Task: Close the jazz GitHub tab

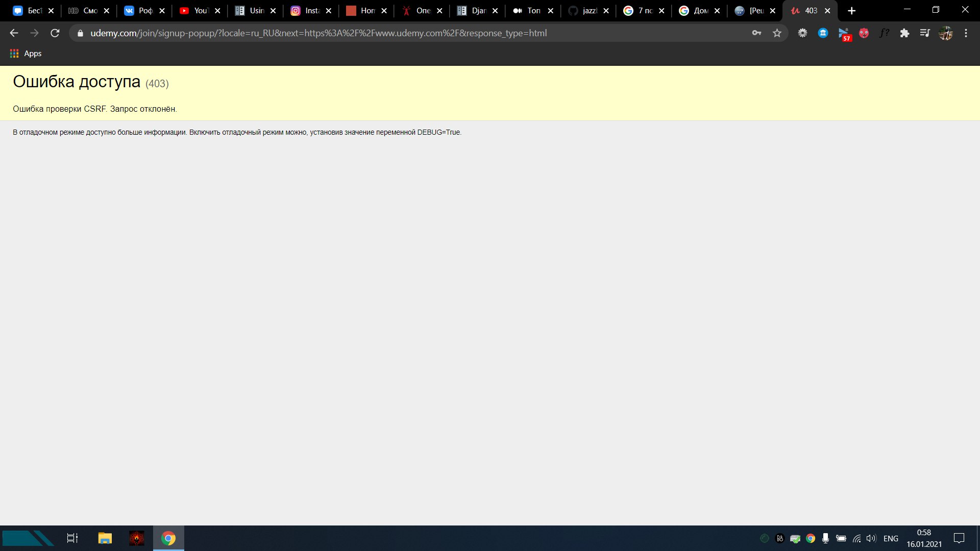Action: (606, 11)
